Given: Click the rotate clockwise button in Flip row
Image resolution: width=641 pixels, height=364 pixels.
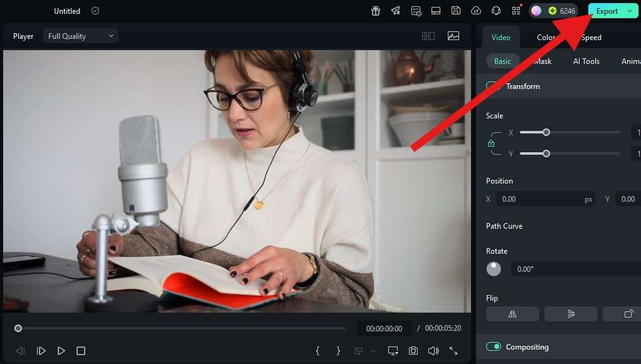Looking at the screenshot, I should click(622, 314).
